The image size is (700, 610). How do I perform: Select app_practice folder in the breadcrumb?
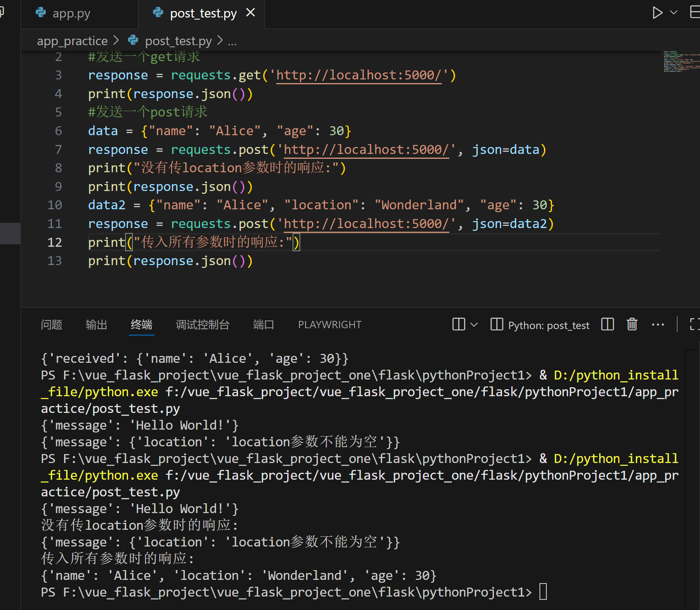click(x=72, y=41)
